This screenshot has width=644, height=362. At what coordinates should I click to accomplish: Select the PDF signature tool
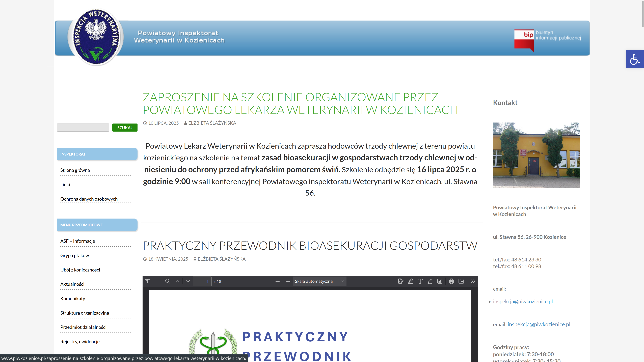point(400,281)
